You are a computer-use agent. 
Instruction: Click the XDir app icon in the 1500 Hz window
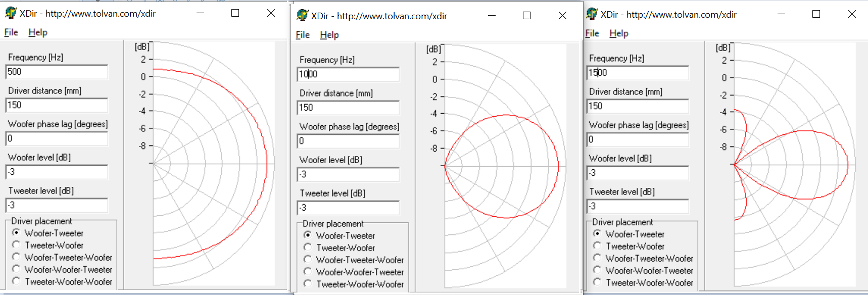pyautogui.click(x=592, y=14)
